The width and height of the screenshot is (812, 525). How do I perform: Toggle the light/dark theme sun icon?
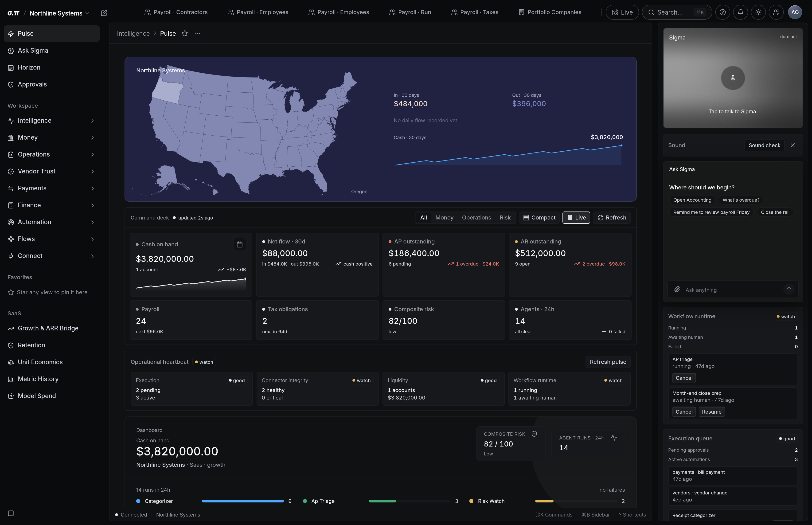click(x=758, y=12)
